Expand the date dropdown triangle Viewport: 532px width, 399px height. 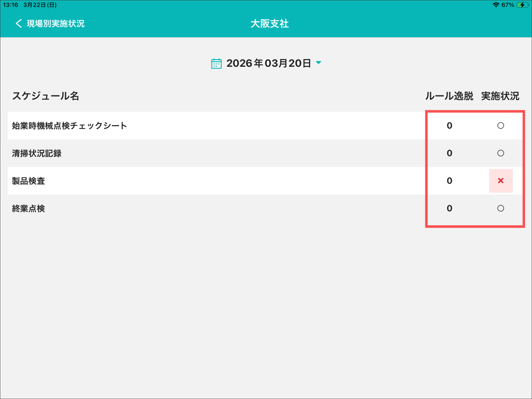(318, 63)
